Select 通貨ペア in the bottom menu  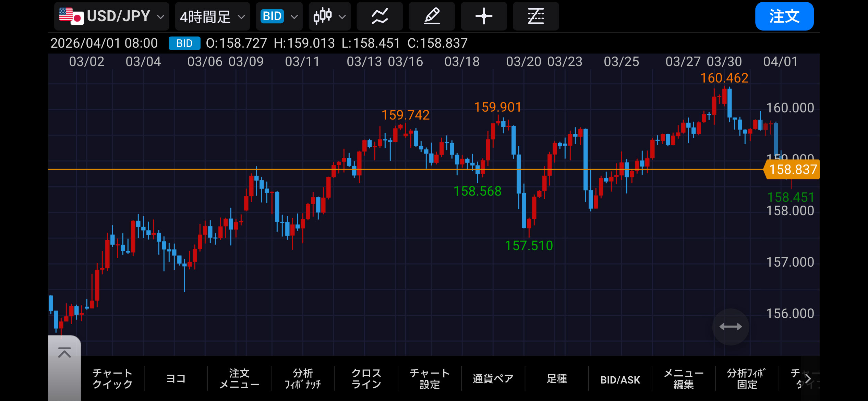click(493, 379)
